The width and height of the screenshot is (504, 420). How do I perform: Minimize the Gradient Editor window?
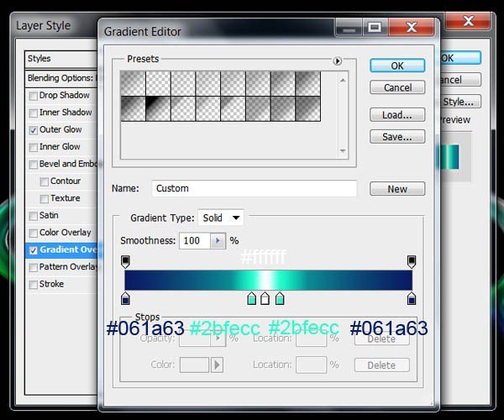tap(349, 28)
